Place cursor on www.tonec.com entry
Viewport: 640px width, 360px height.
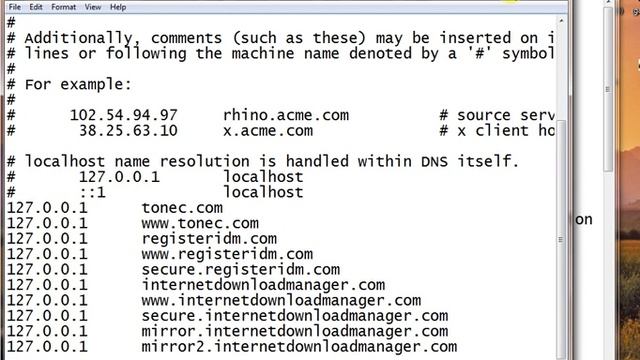point(200,223)
